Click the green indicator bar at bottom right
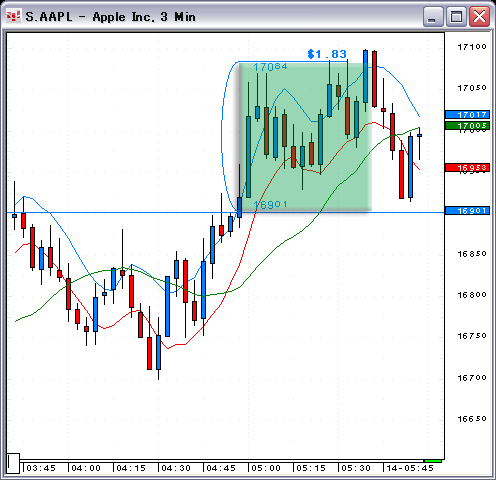 433,461
